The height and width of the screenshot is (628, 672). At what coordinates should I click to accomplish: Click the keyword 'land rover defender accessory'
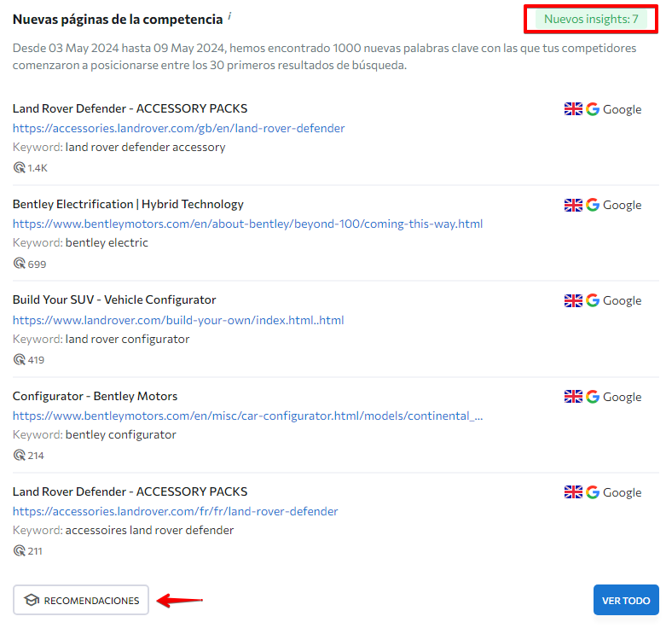point(145,147)
